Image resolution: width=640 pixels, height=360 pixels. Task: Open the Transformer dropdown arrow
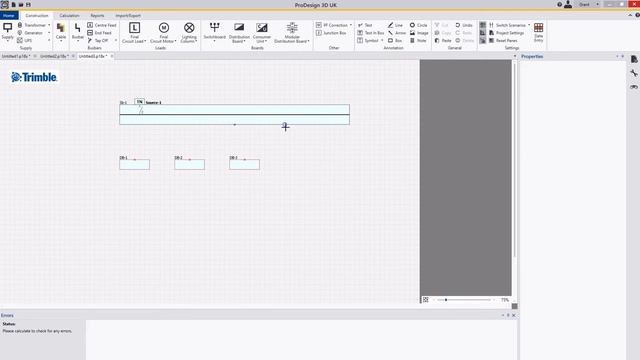tap(49, 25)
